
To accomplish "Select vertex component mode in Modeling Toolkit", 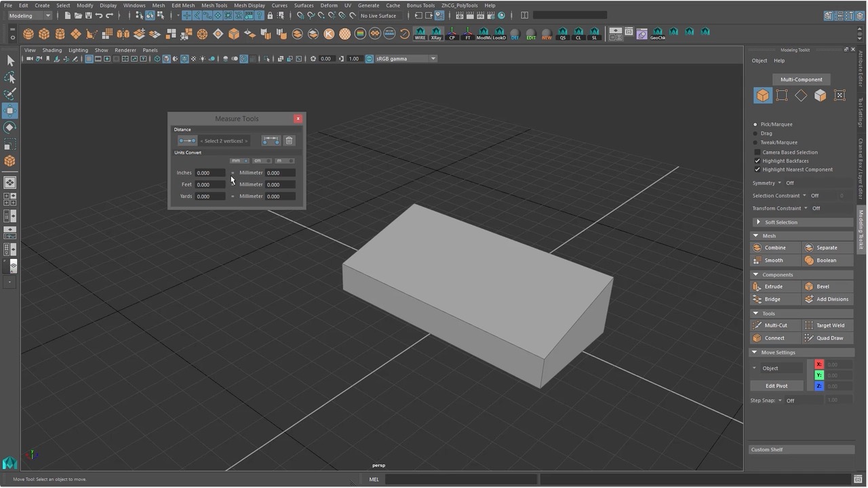I will pos(781,95).
